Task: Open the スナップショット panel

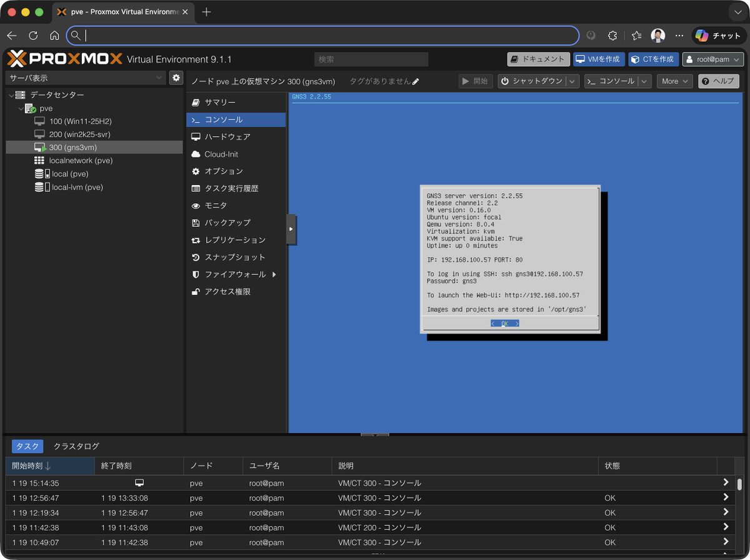Action: coord(236,257)
